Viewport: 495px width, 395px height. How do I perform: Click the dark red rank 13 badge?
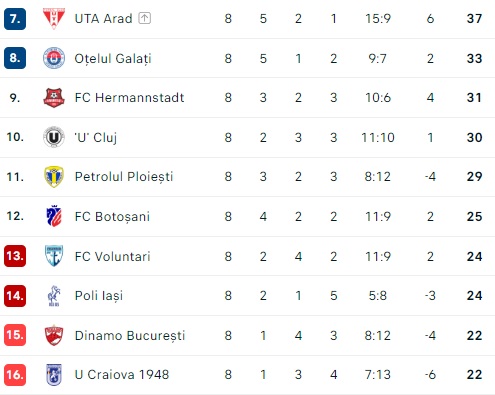click(x=15, y=256)
